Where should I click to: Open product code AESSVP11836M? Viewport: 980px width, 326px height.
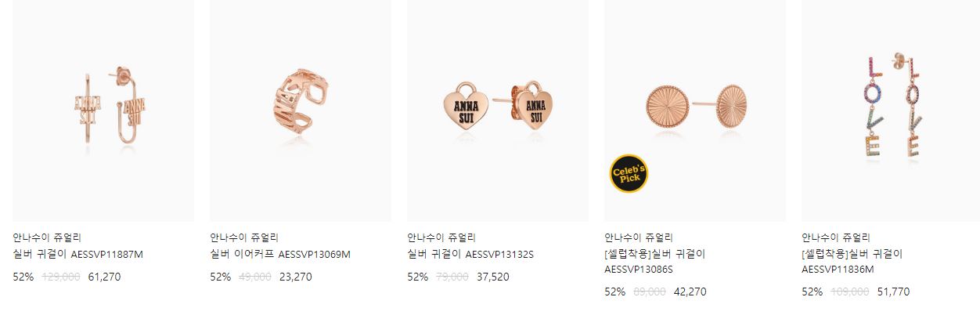tap(838, 270)
